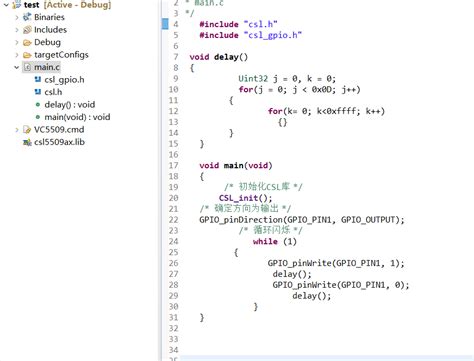Click the VC5509.cmd file icon
The image size is (474, 361).
click(x=27, y=130)
